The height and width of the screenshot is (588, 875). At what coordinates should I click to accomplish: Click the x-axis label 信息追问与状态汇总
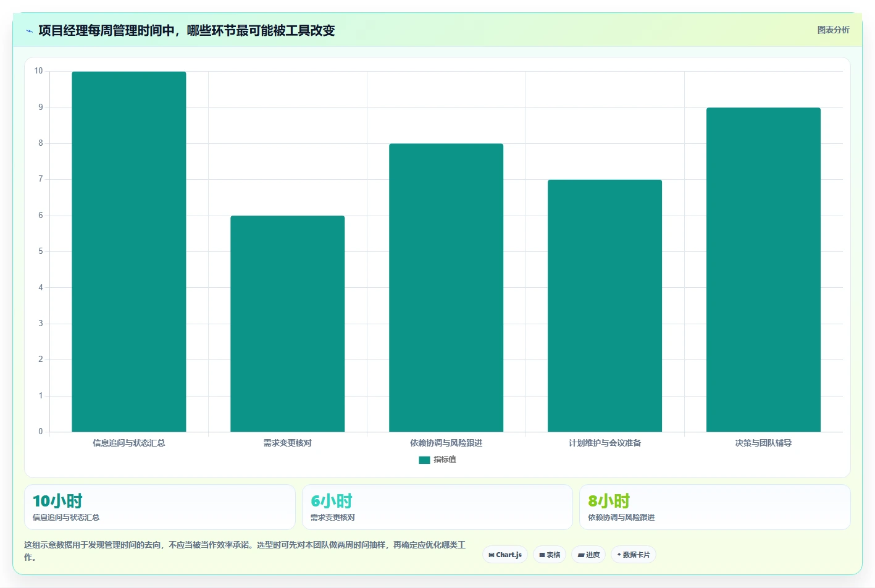[129, 443]
